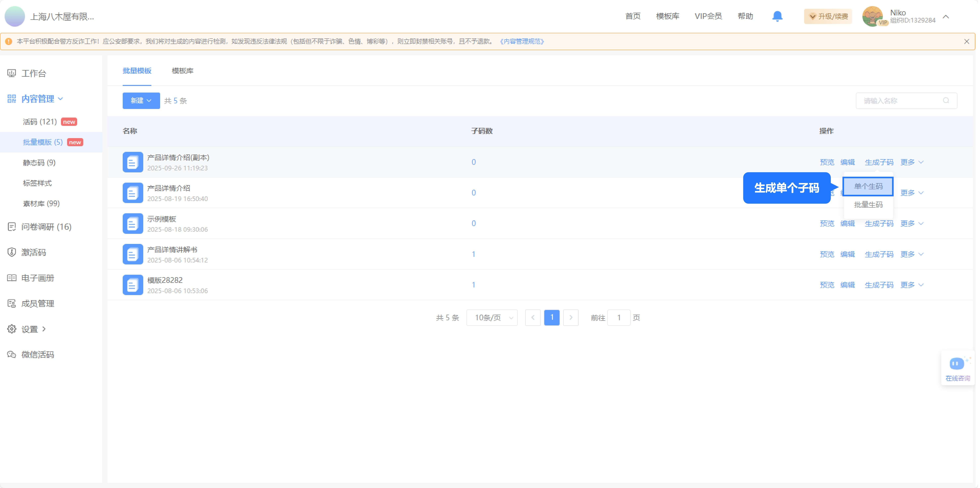Open the 电子画册 sidebar icon
This screenshot has height=488, width=980.
click(11, 278)
